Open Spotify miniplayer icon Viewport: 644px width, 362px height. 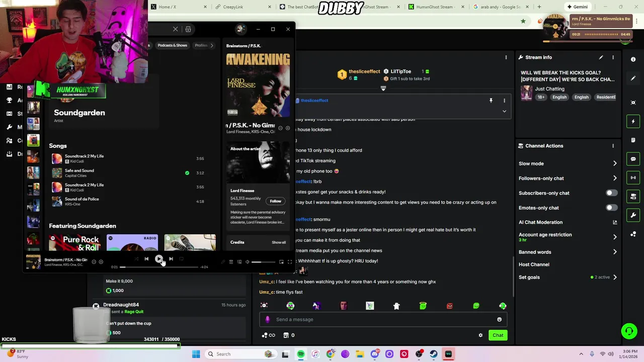pos(281,262)
